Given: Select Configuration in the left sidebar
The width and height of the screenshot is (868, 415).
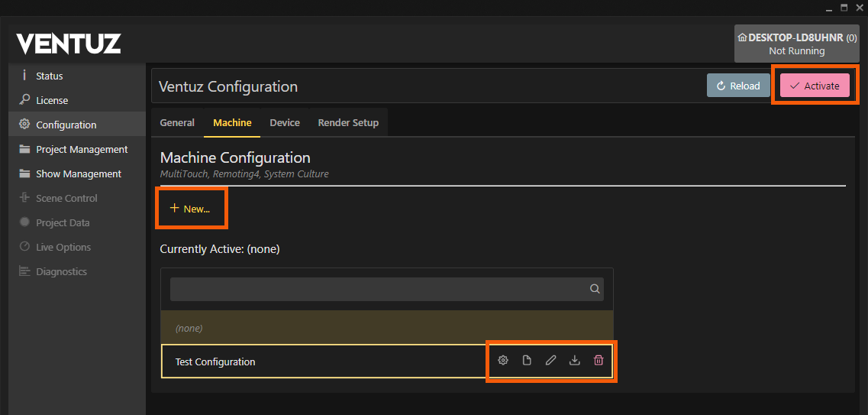Looking at the screenshot, I should [66, 125].
